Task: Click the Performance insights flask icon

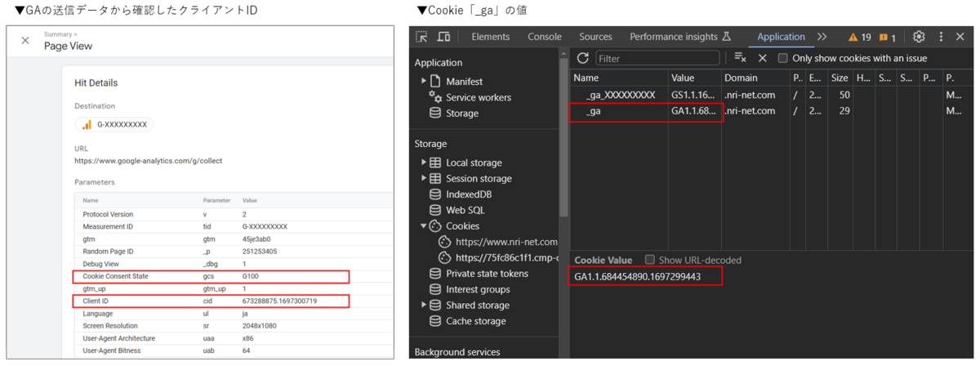Action: (726, 37)
